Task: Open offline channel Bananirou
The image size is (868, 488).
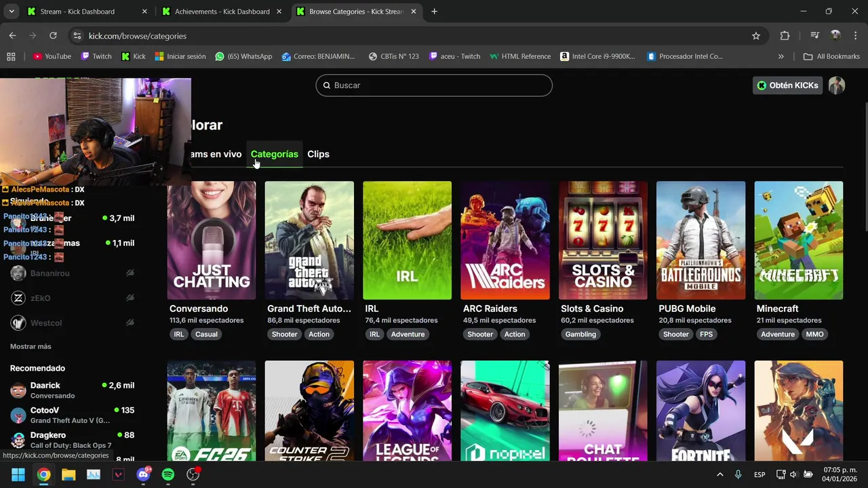Action: tap(72, 273)
